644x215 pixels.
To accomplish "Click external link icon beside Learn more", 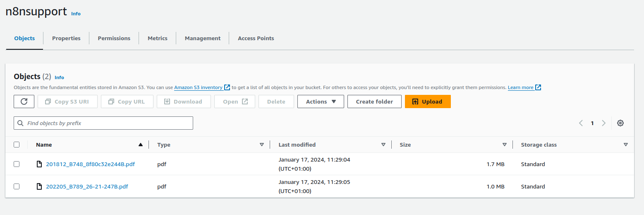I will (538, 87).
